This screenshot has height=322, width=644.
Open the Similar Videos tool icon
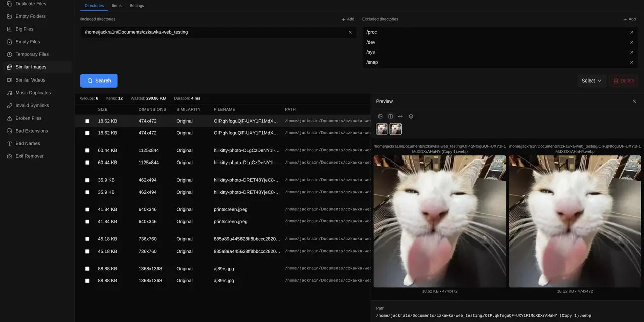click(x=9, y=80)
